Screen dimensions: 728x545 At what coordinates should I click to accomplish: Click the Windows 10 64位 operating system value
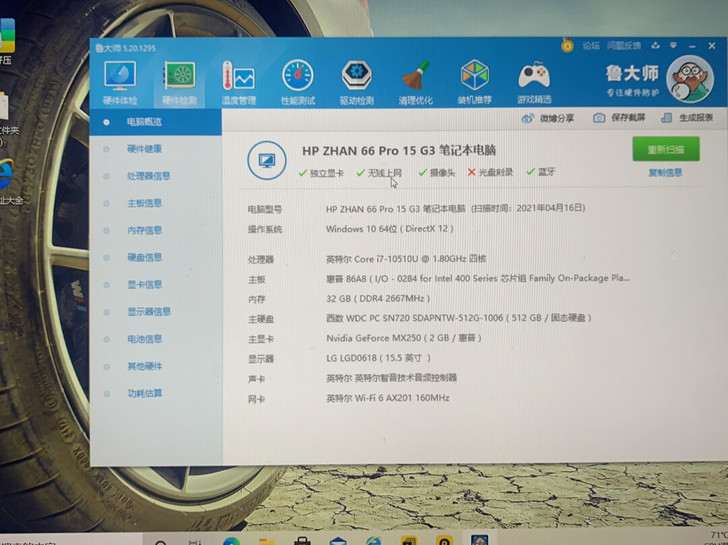click(x=390, y=229)
